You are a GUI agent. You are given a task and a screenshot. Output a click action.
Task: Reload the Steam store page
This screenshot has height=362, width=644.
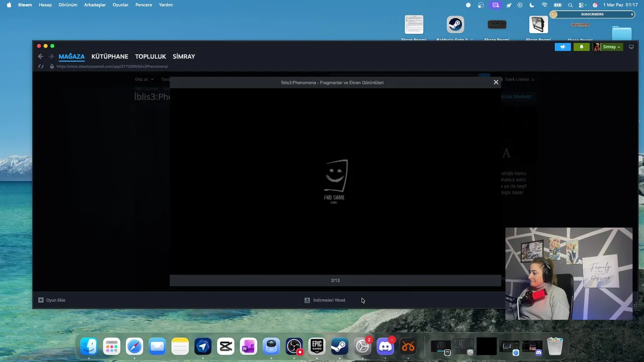(41, 66)
